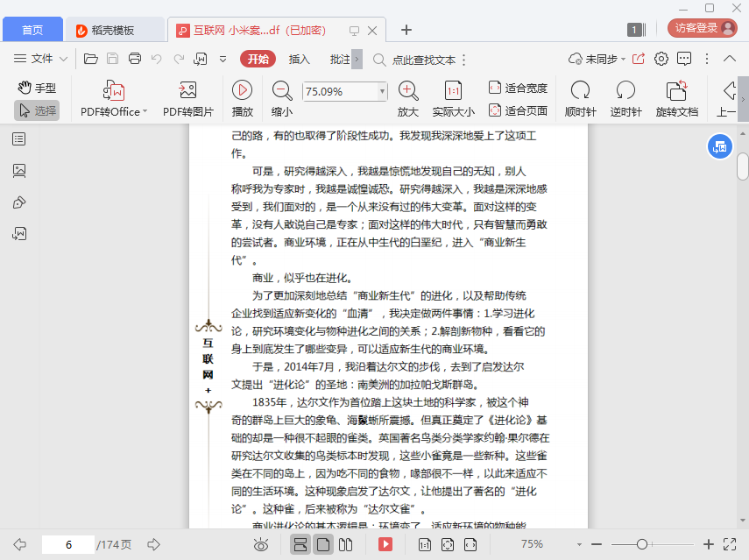Click the 放大 zoom in magnifier

(408, 91)
